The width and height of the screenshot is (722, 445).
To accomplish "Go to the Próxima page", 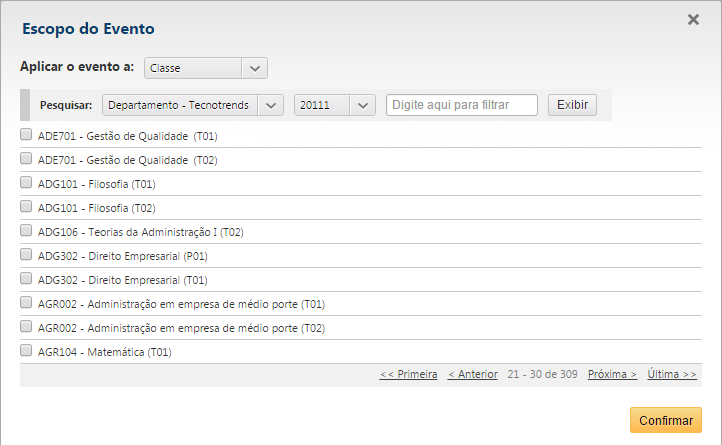I will [x=612, y=374].
